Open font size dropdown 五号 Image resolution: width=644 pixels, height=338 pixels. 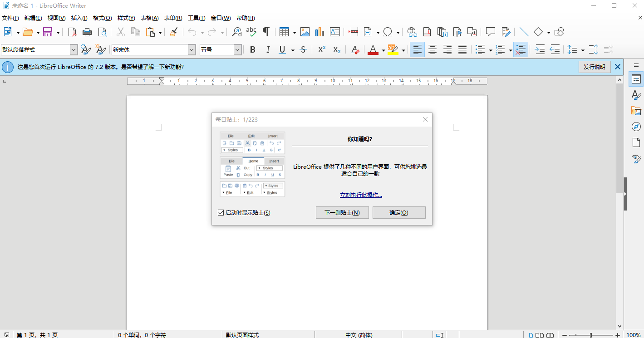[237, 50]
